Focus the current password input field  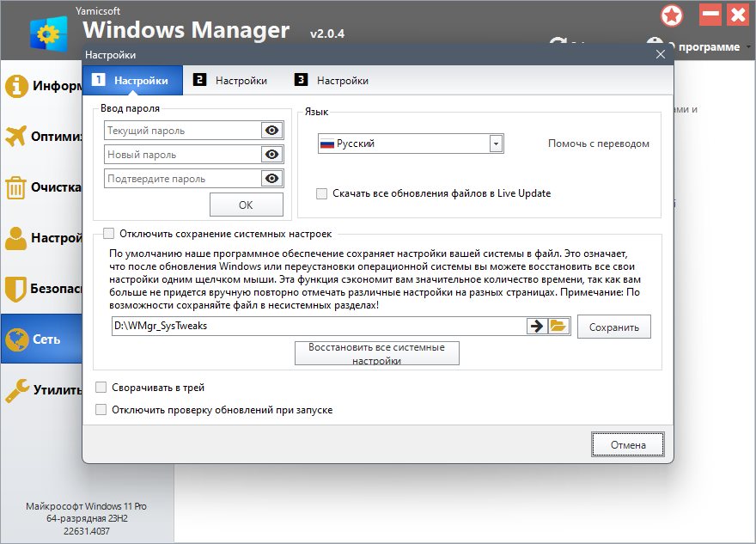183,131
